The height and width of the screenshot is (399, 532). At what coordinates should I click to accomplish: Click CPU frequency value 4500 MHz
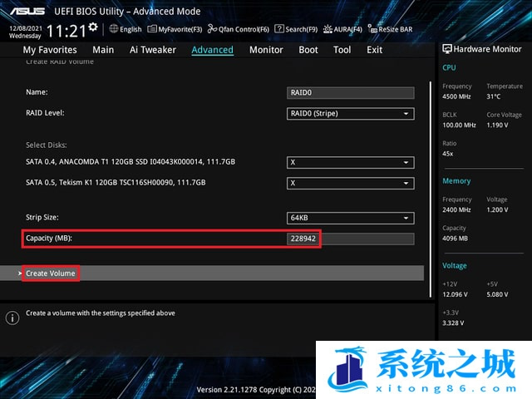coord(456,96)
